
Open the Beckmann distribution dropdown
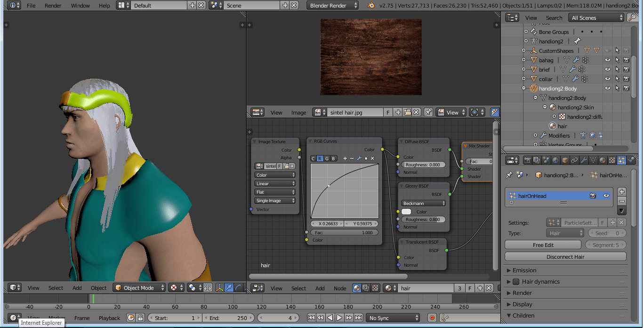click(424, 203)
